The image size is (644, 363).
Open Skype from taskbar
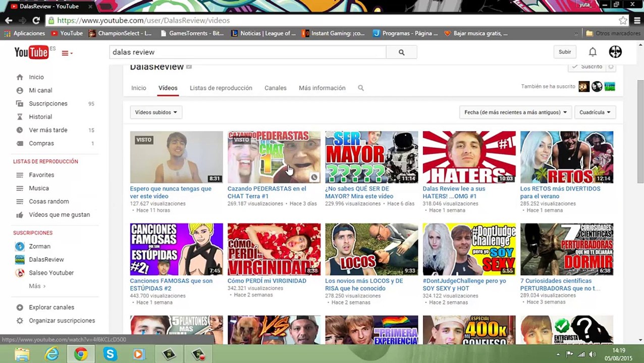click(x=110, y=354)
